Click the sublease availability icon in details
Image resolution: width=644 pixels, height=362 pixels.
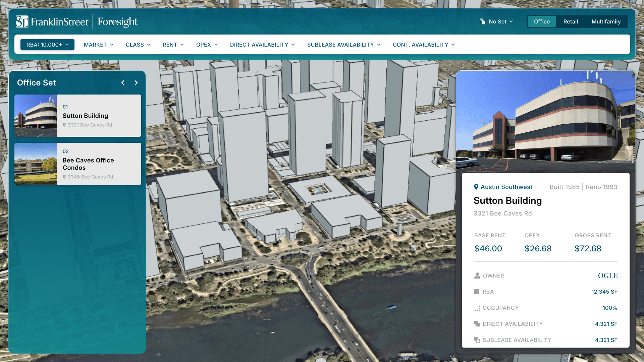[477, 340]
